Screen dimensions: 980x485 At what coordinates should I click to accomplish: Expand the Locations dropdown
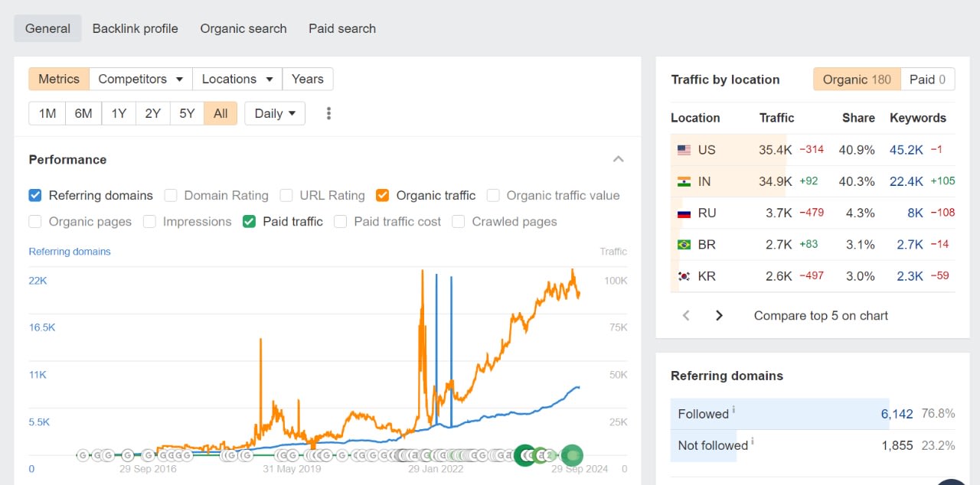point(237,79)
